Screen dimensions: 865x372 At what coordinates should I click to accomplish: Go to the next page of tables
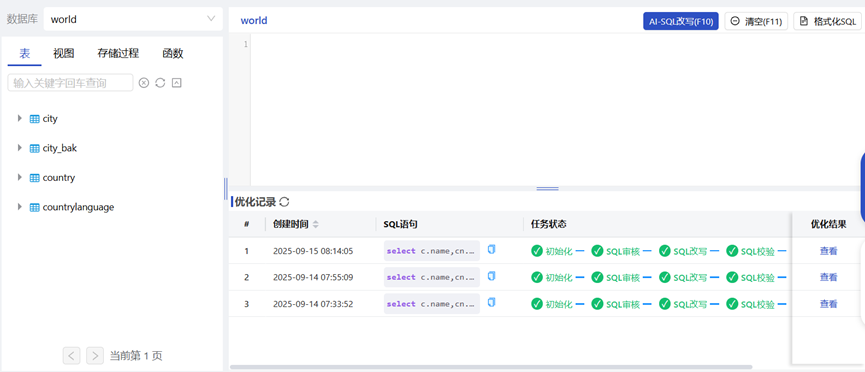(x=95, y=356)
